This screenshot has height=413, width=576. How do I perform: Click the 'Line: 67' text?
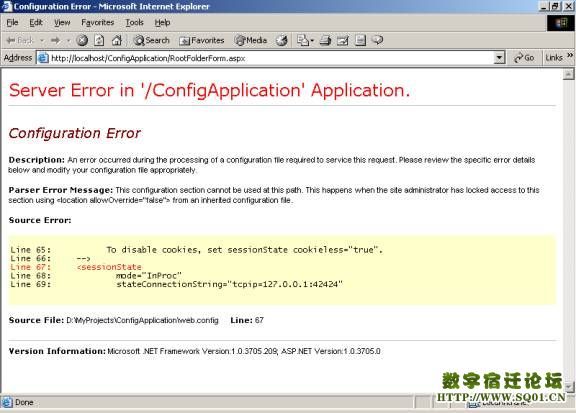(247, 320)
